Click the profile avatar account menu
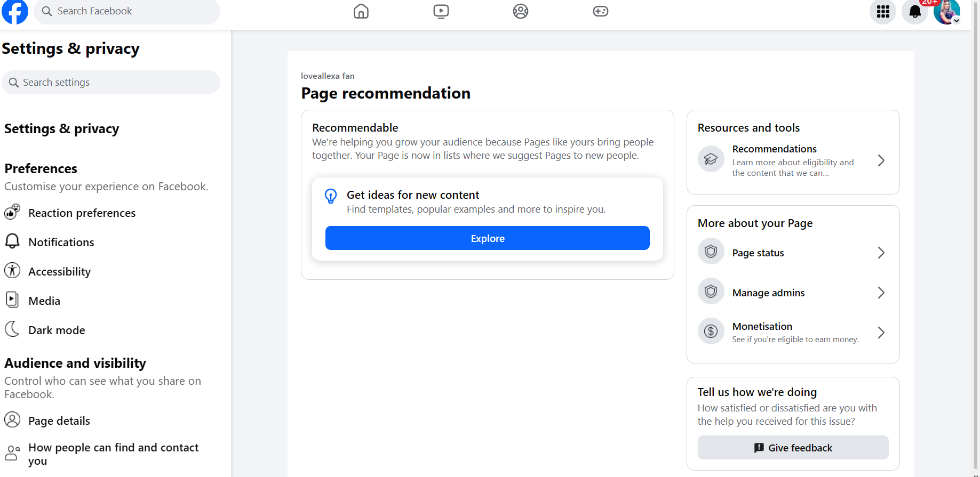 [x=947, y=11]
